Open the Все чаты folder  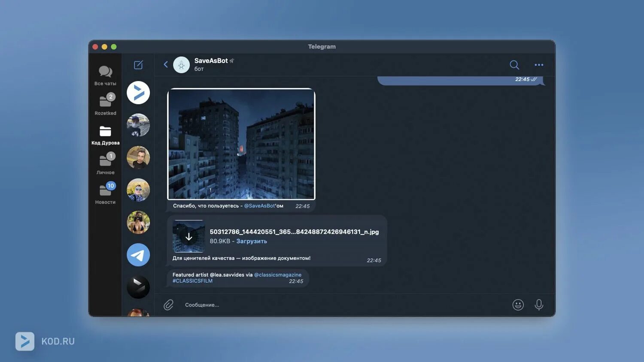[105, 75]
